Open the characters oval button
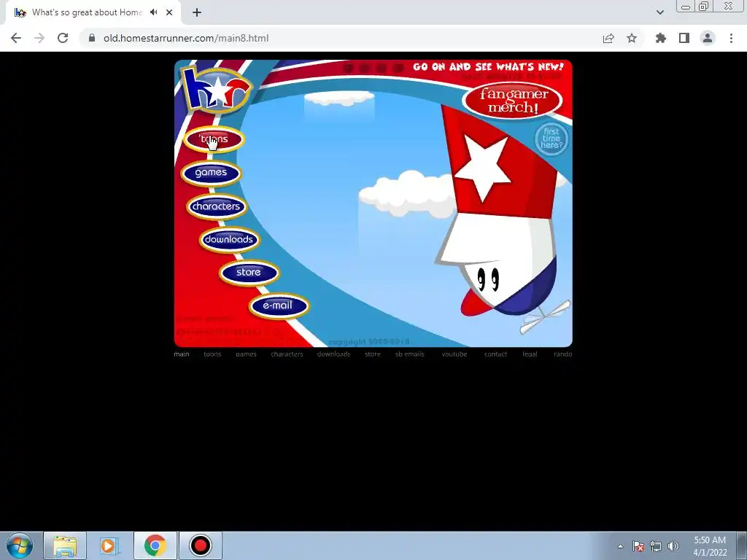747x560 pixels. (x=216, y=206)
